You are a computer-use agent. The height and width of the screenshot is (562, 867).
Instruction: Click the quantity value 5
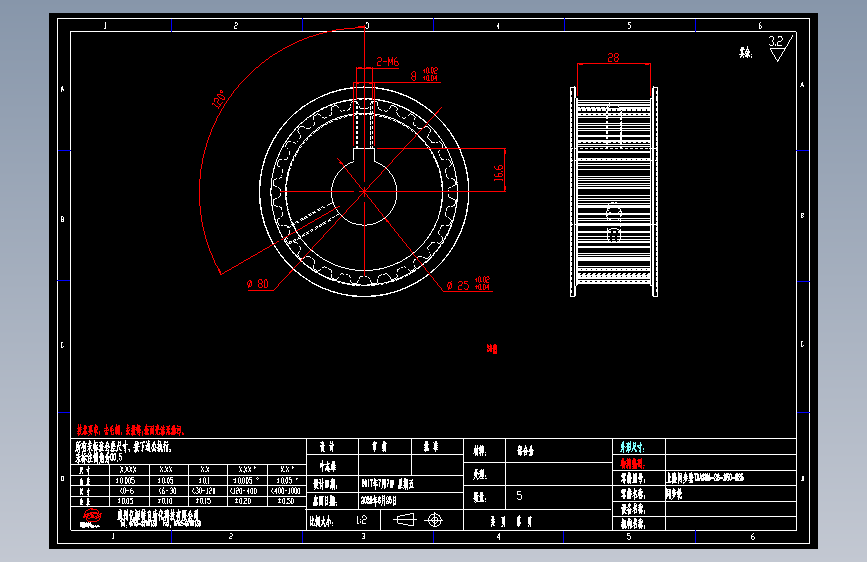pos(519,496)
